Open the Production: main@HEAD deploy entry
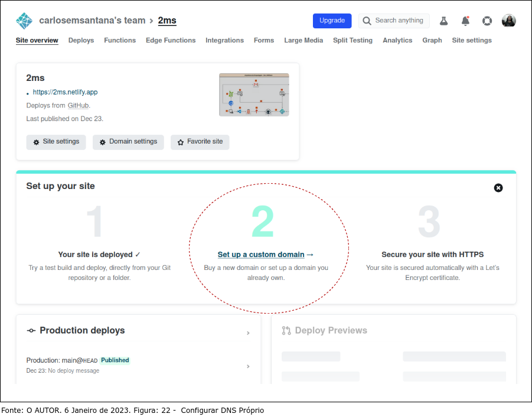Image resolution: width=532 pixels, height=420 pixels. pyautogui.click(x=62, y=360)
